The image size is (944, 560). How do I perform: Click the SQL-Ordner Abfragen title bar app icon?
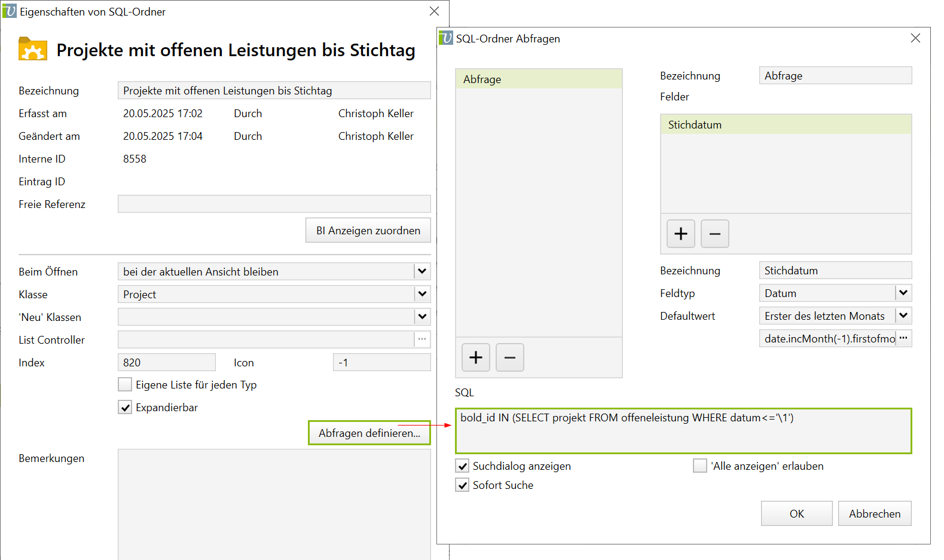click(x=446, y=38)
